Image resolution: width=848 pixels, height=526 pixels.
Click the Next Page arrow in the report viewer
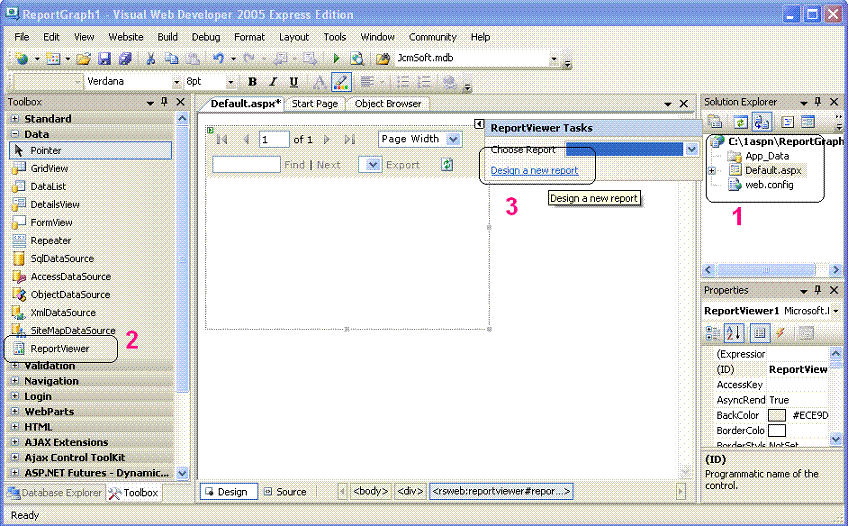point(327,139)
